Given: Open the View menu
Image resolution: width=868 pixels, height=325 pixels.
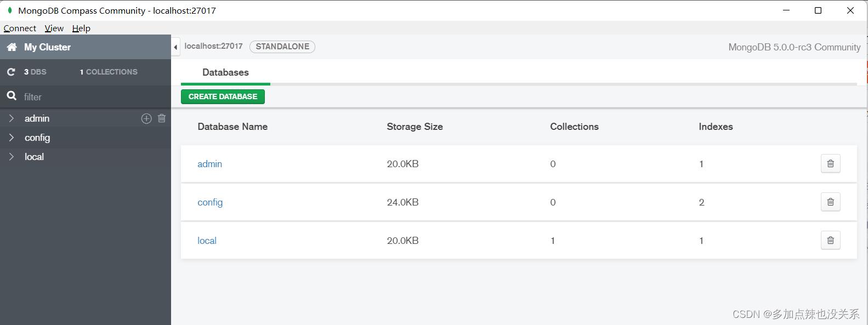Looking at the screenshot, I should 54,28.
